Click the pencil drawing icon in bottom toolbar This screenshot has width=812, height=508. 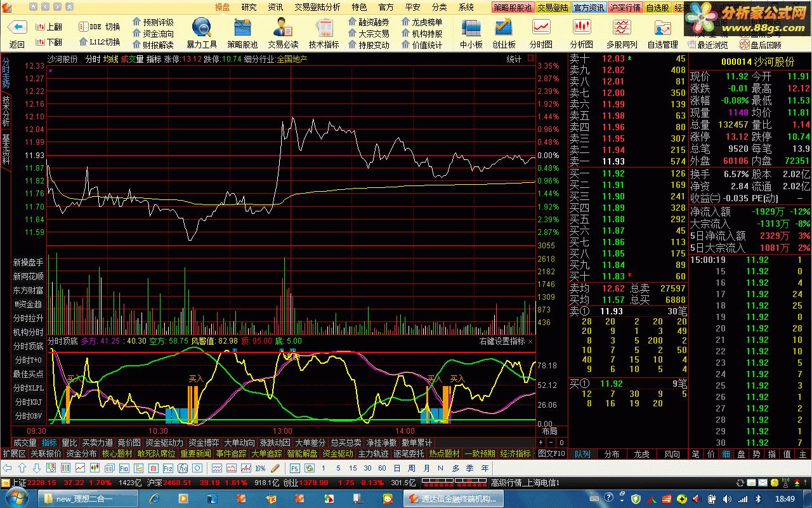click(275, 468)
